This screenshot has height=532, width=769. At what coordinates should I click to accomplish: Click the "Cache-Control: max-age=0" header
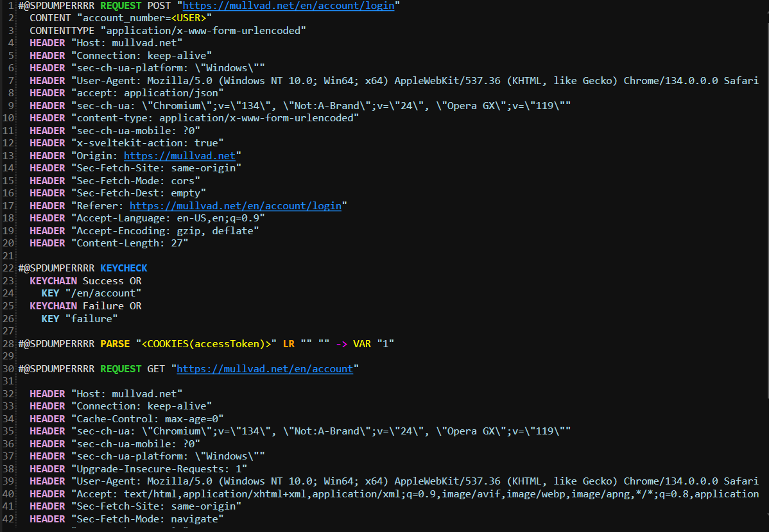pyautogui.click(x=150, y=419)
